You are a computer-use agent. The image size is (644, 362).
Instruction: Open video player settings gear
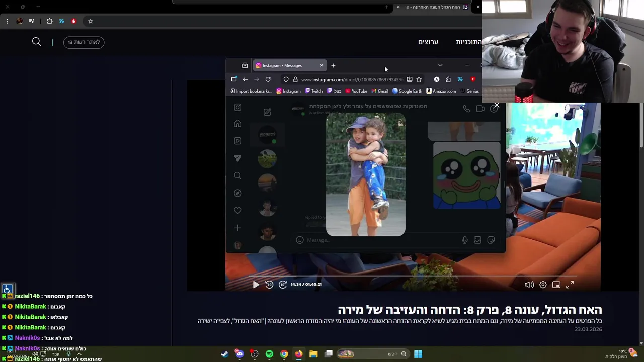[543, 285]
